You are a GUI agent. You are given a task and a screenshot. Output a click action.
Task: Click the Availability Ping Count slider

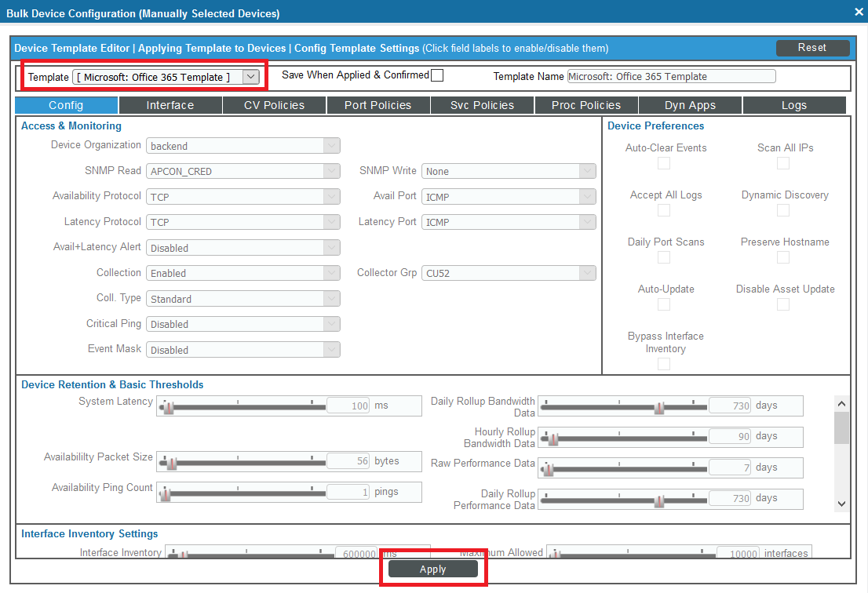[243, 493]
